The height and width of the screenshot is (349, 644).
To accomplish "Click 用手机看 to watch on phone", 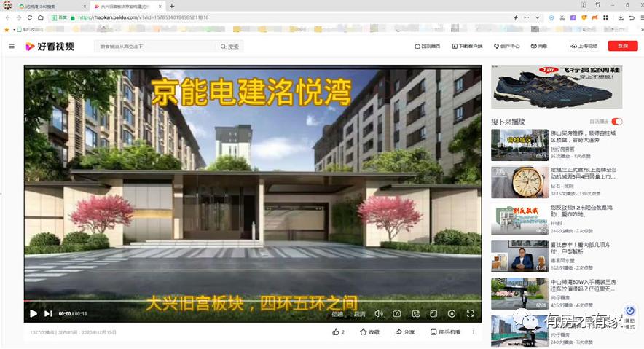I will click(x=446, y=332).
